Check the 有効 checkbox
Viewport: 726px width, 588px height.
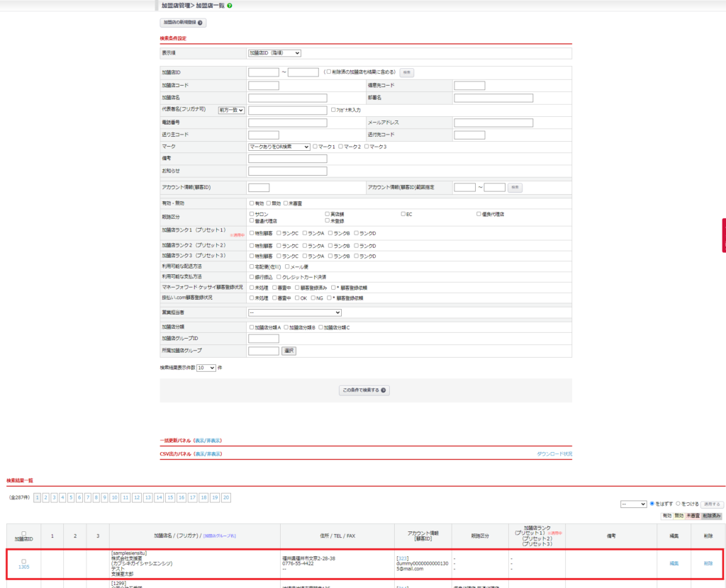(252, 203)
